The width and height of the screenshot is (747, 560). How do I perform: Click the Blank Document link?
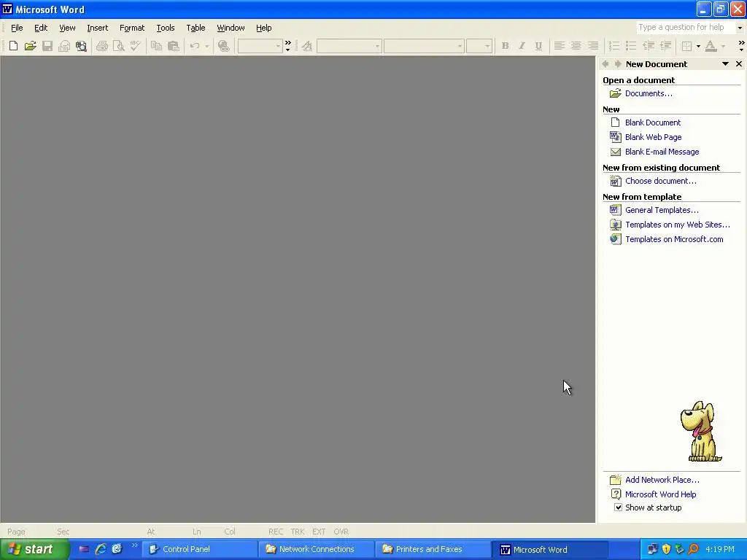coord(653,122)
